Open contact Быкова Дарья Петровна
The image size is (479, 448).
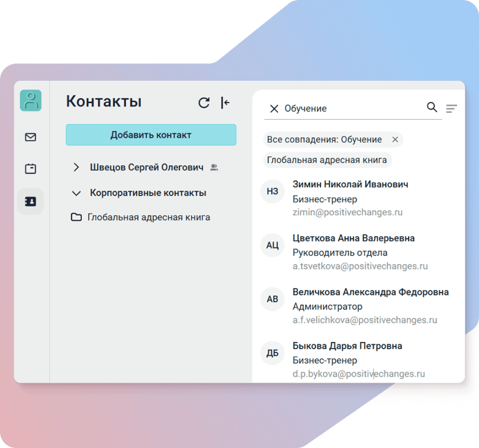click(347, 346)
